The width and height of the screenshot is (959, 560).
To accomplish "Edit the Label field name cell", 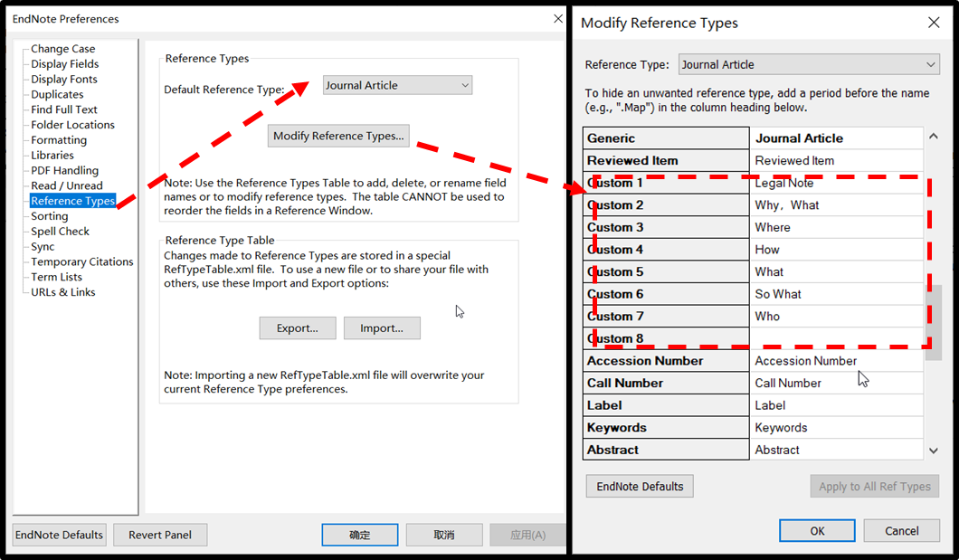I will [836, 405].
